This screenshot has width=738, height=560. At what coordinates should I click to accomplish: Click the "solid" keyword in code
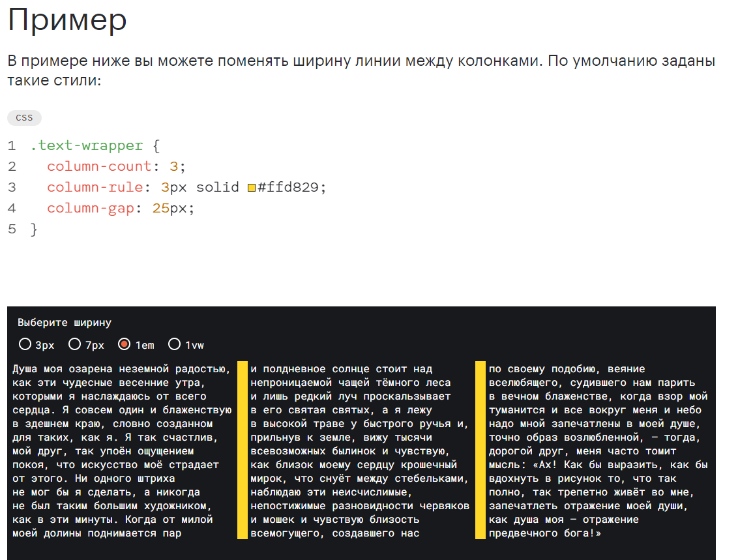click(x=218, y=187)
